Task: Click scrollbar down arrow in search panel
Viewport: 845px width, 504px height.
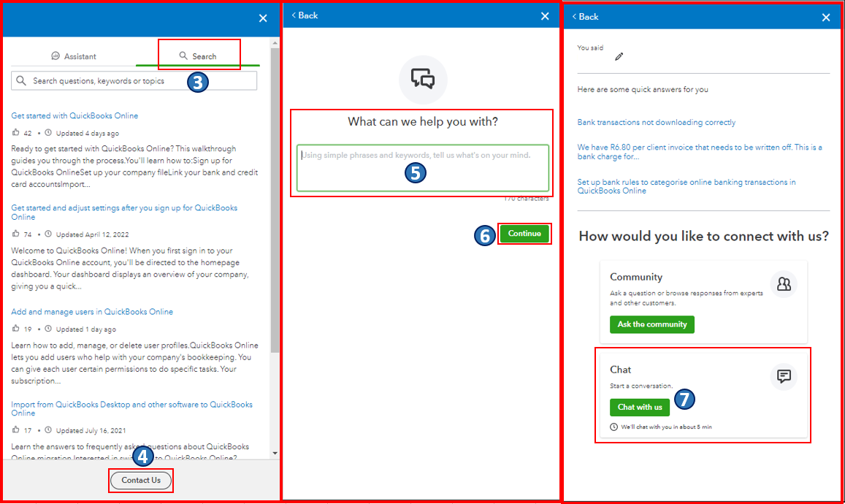Action: tap(275, 454)
